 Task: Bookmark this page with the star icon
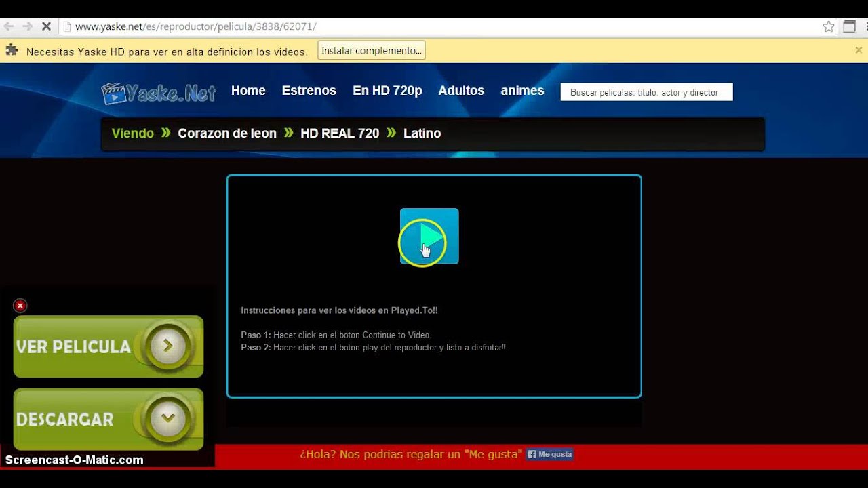(829, 26)
